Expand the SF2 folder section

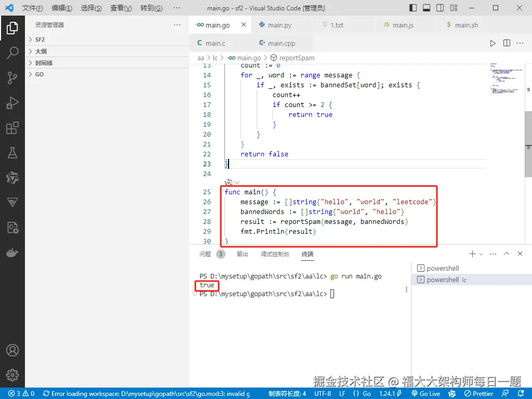coord(107,39)
